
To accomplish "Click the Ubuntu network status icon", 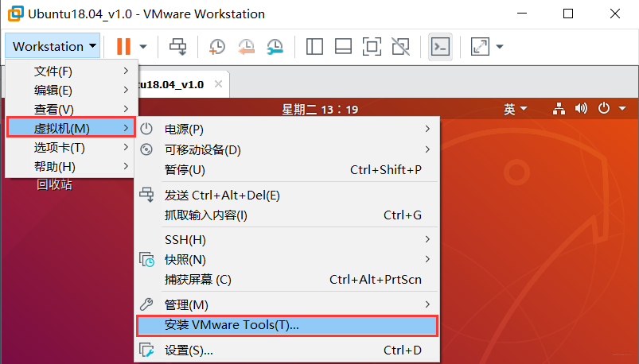I will coord(559,109).
